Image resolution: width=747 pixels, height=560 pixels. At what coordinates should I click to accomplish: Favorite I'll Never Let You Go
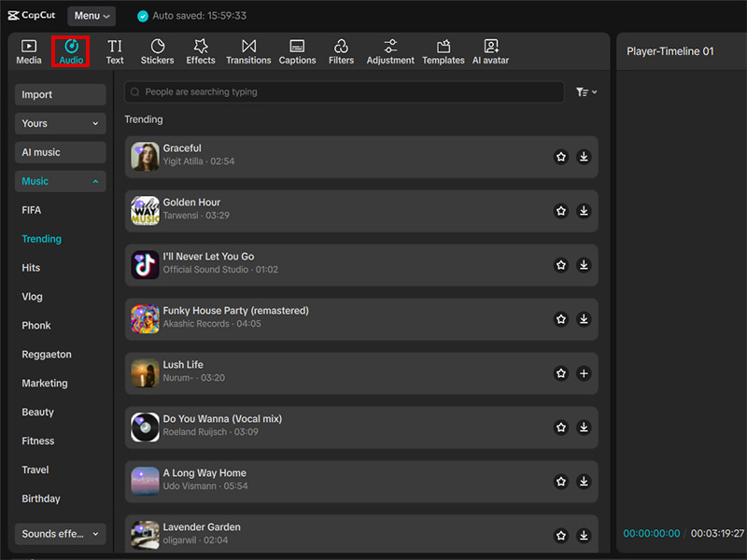click(x=561, y=265)
